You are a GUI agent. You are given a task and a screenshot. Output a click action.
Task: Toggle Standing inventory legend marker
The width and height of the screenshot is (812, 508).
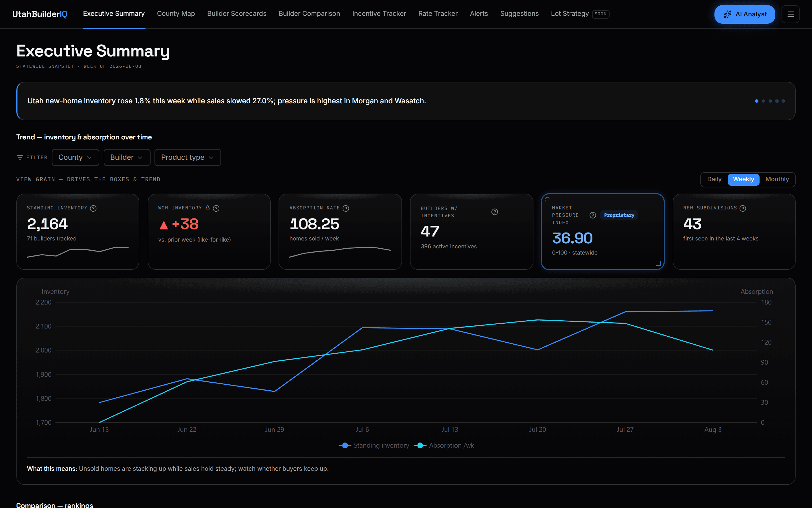pyautogui.click(x=345, y=445)
